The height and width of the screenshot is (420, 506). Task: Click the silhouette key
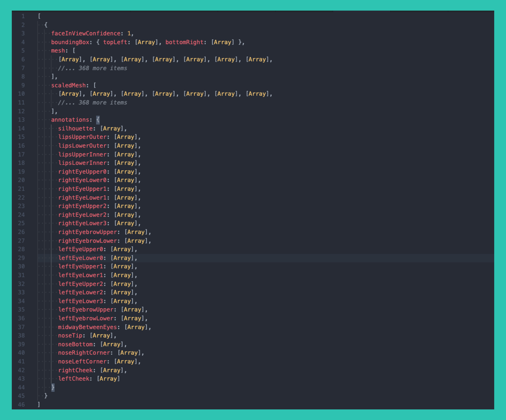pyautogui.click(x=75, y=128)
